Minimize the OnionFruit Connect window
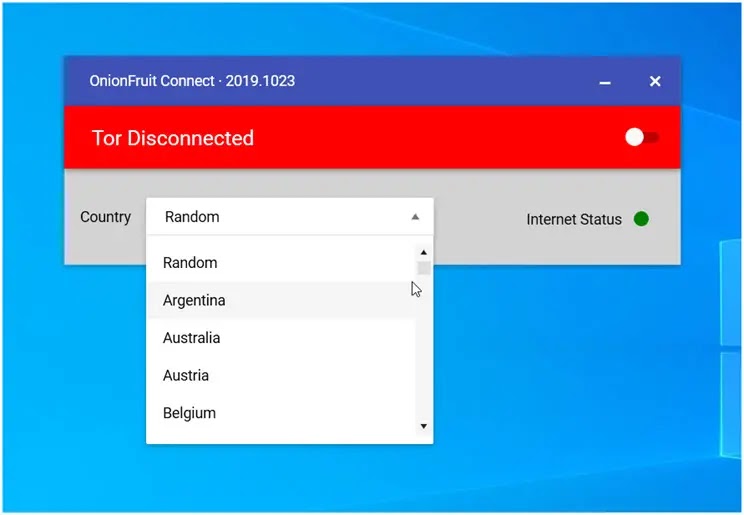Image resolution: width=744 pixels, height=515 pixels. pyautogui.click(x=604, y=82)
